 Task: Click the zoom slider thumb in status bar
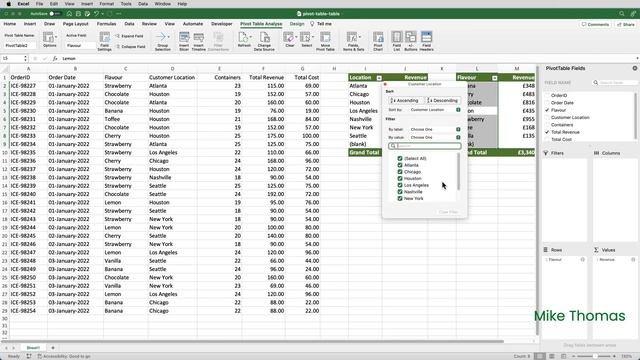coord(595,356)
